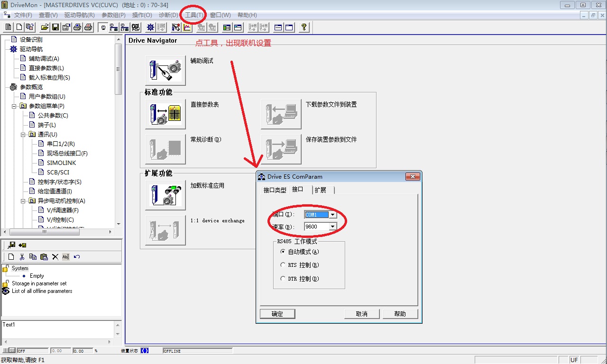This screenshot has width=607, height=364.
Task: Click the second printer toolbar icon
Action: (x=88, y=27)
